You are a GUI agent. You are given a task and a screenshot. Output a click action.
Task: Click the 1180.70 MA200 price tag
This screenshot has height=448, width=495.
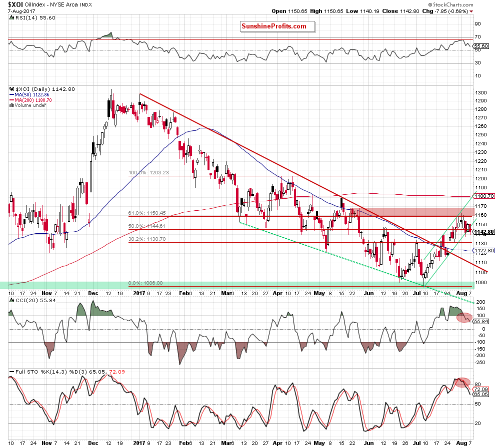pos(483,196)
